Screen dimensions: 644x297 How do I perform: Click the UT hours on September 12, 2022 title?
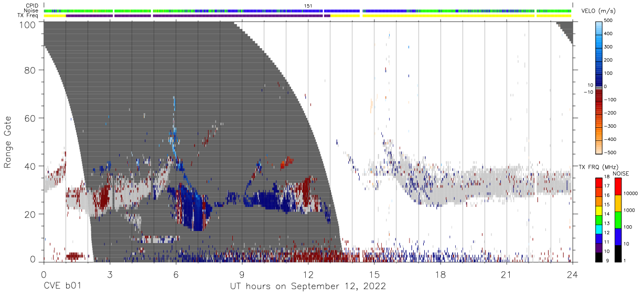[308, 287]
